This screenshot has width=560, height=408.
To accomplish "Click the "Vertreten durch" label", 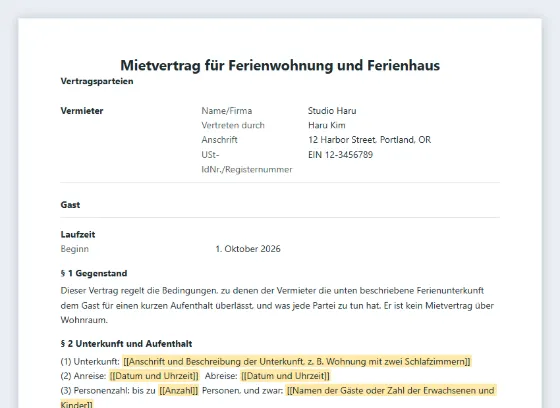I will coord(233,125).
